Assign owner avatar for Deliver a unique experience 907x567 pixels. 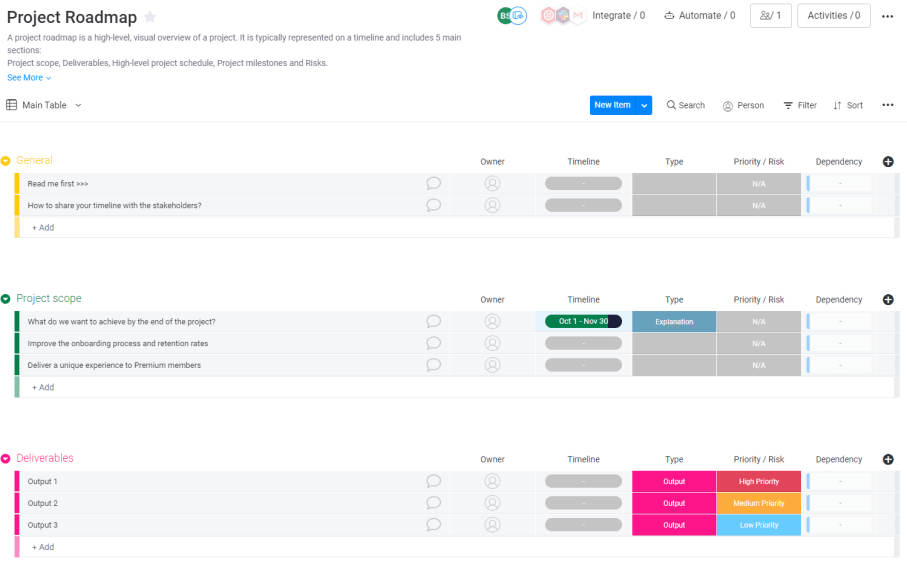pos(492,365)
